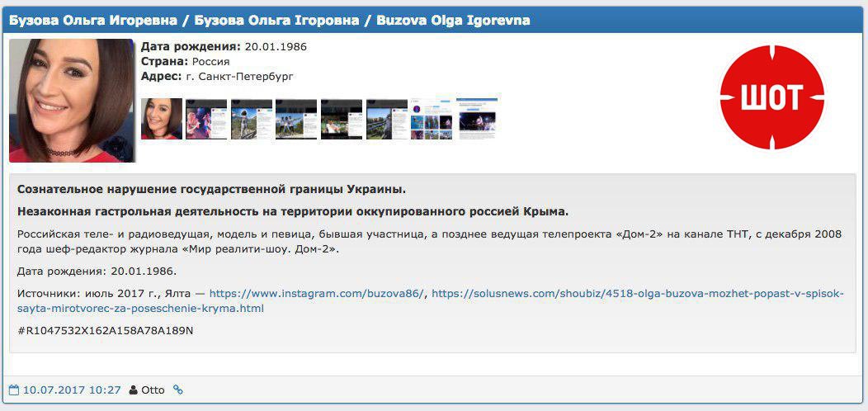Open the solusnews.com article link
The width and height of the screenshot is (868, 411).
coord(432,300)
